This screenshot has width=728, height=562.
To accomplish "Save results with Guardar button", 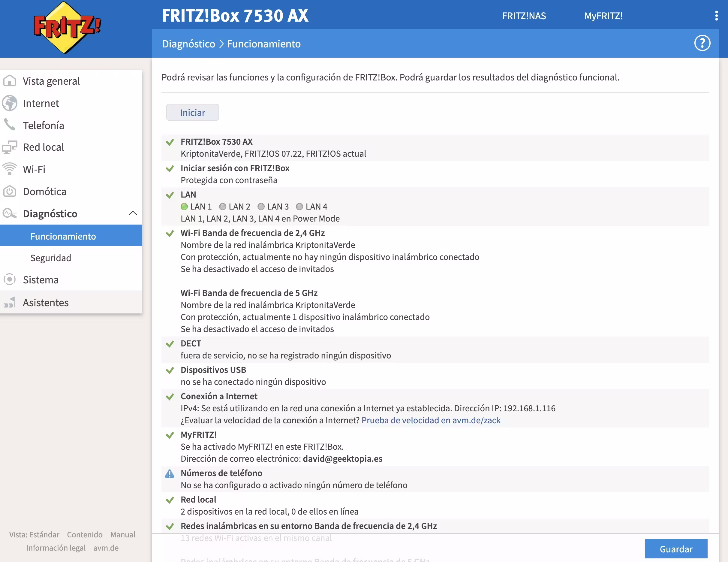I will tap(676, 549).
